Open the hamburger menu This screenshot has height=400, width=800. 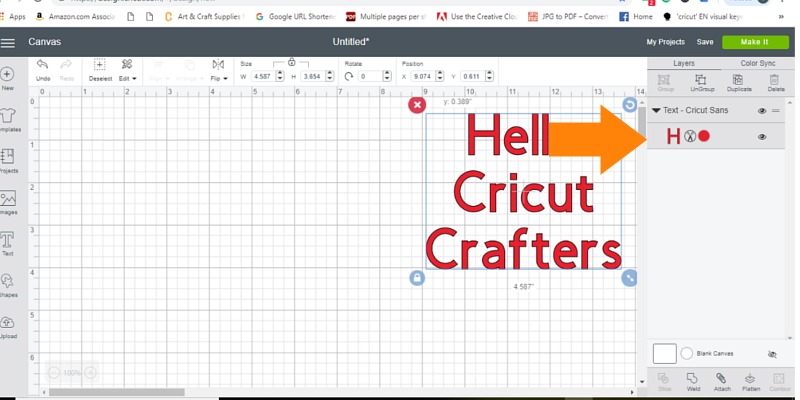8,42
